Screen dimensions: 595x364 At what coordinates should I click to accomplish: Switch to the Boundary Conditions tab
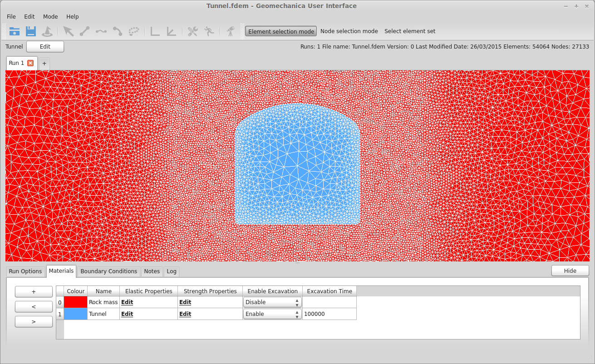coord(108,271)
